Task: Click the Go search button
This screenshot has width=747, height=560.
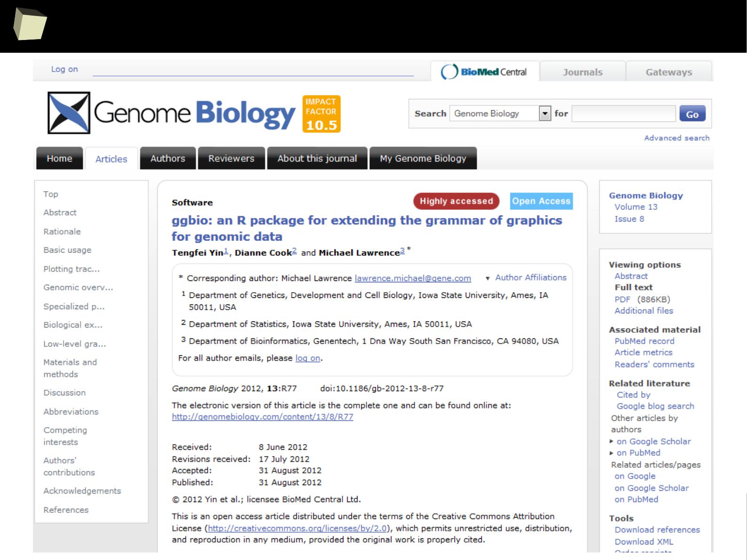Action: pyautogui.click(x=692, y=114)
